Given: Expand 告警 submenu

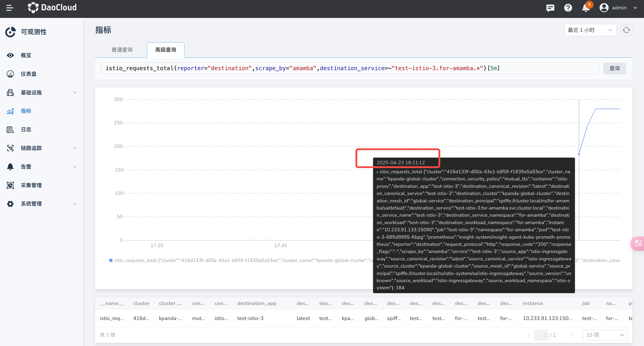Looking at the screenshot, I should point(75,167).
